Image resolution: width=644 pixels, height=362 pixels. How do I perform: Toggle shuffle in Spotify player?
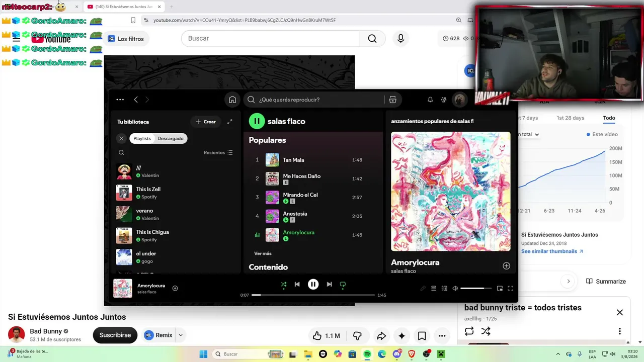284,284
